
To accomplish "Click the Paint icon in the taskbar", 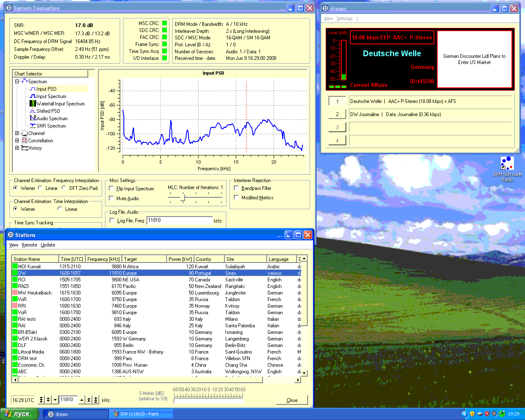I will (x=116, y=414).
